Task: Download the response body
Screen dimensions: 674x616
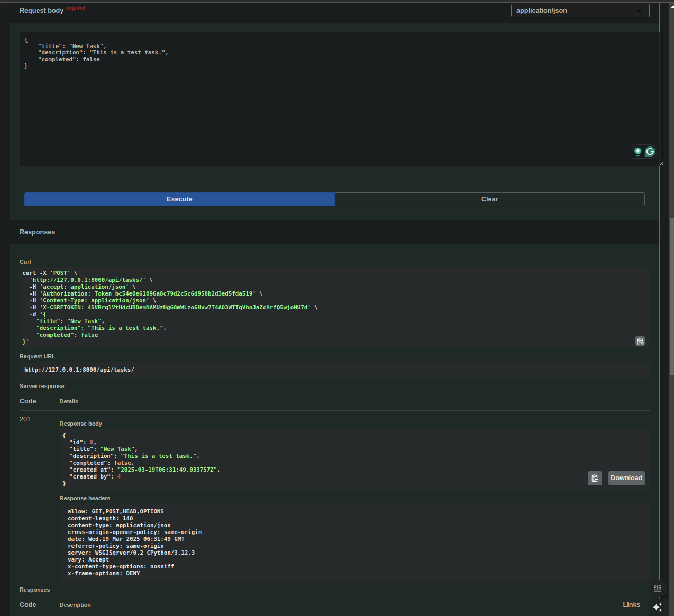Action: [626, 478]
